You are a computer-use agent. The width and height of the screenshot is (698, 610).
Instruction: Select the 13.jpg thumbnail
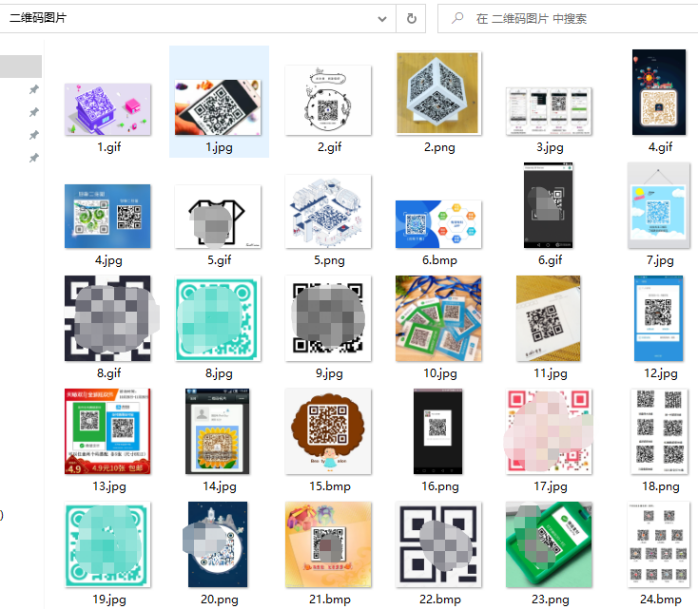108,431
